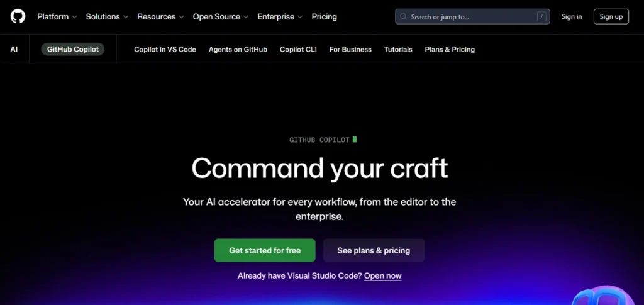Screen dimensions: 644x305
Task: Open the Solutions dropdown
Action: point(107,17)
